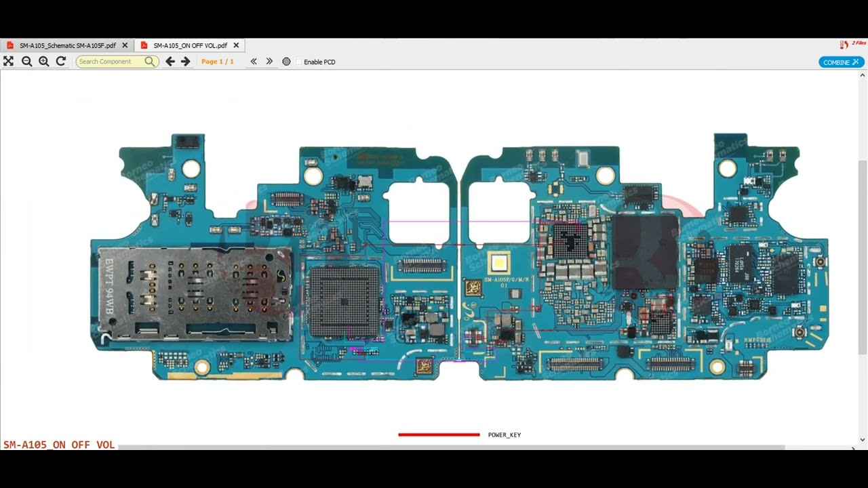This screenshot has height=488, width=868.
Task: Click the COMBINE button
Action: (841, 62)
